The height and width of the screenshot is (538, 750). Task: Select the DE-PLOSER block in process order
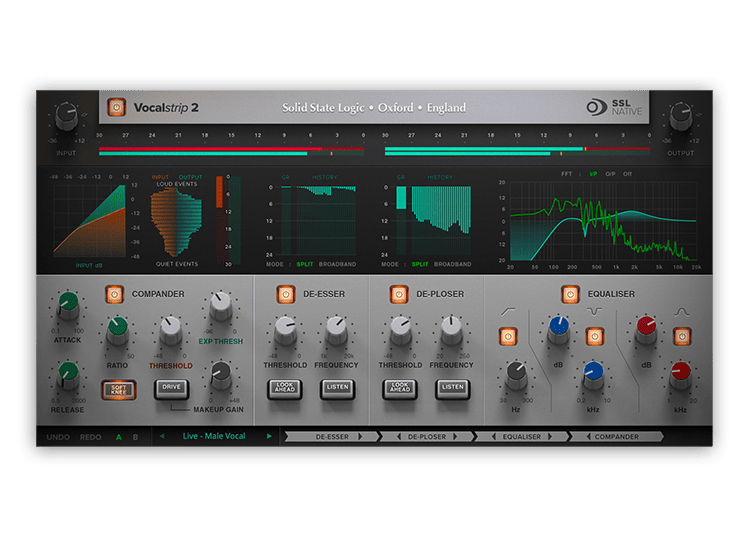tap(427, 437)
